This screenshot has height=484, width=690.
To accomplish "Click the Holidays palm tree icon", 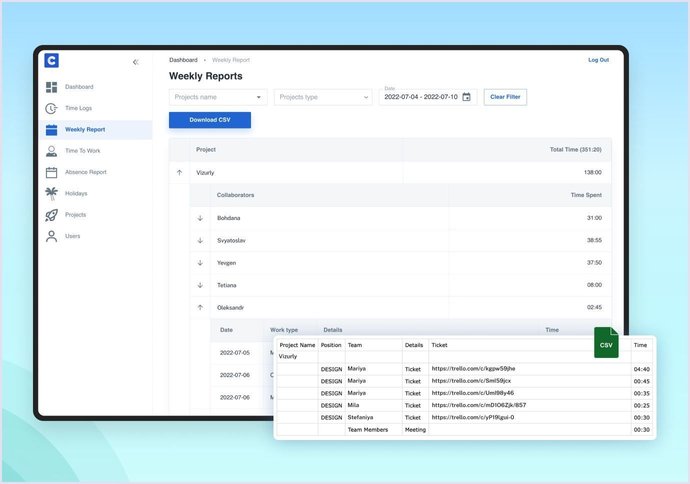I will [x=51, y=193].
